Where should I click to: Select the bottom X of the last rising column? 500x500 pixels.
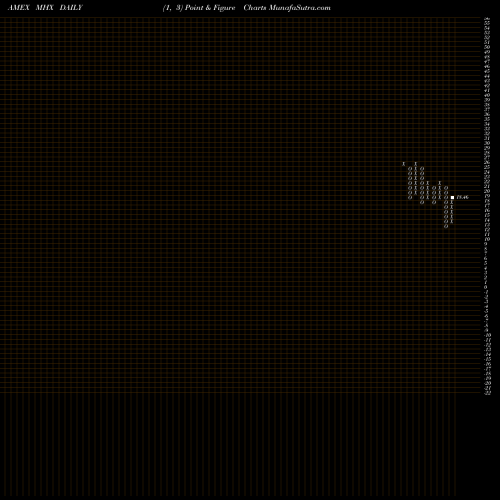[452, 221]
